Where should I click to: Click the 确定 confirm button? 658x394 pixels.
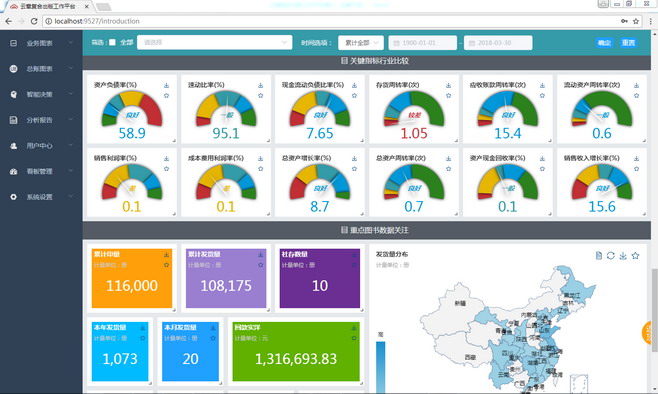604,43
